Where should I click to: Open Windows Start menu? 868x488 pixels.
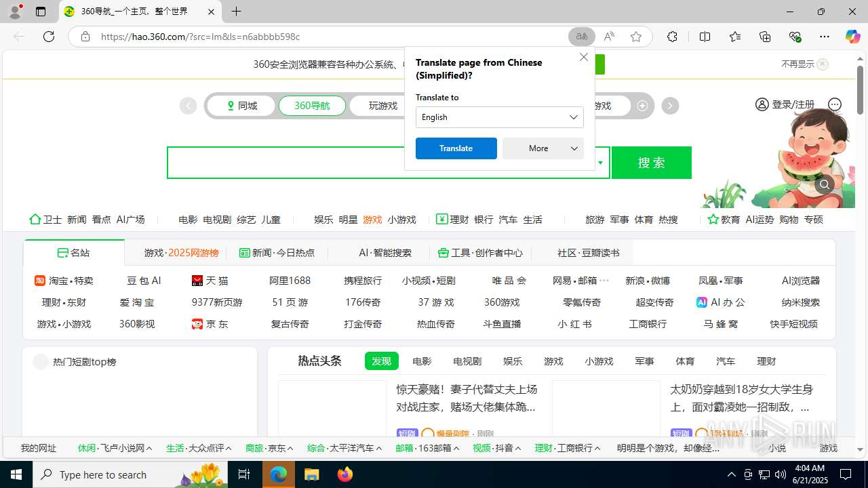(16, 474)
